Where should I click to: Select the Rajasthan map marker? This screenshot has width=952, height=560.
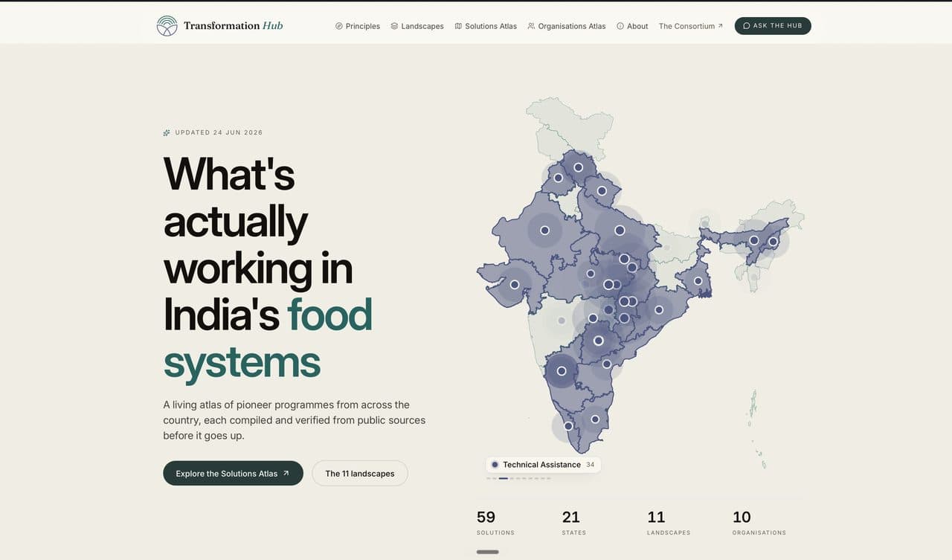pos(544,231)
